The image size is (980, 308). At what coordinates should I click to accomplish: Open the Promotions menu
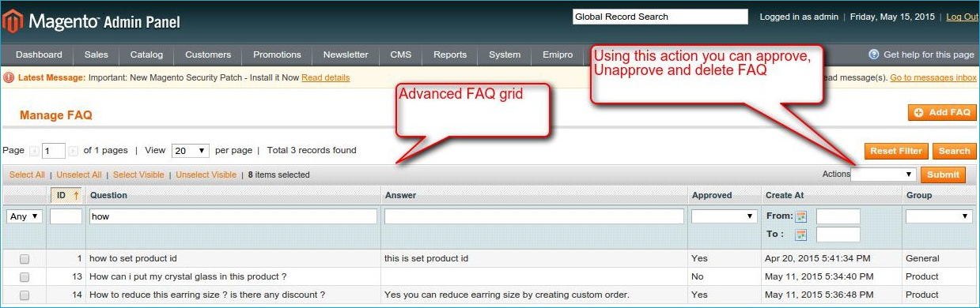pos(277,54)
